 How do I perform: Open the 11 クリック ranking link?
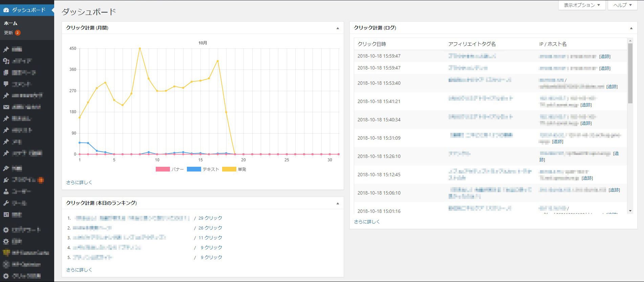(210, 238)
